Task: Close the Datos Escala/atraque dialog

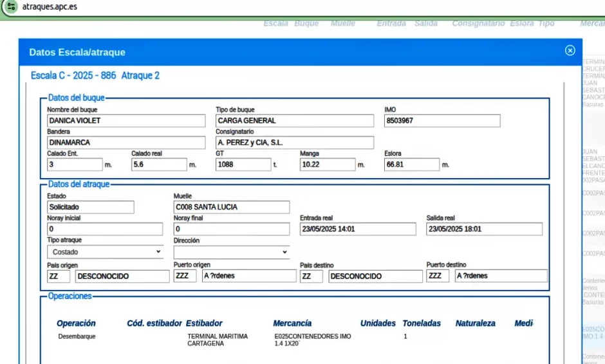Action: (x=570, y=51)
